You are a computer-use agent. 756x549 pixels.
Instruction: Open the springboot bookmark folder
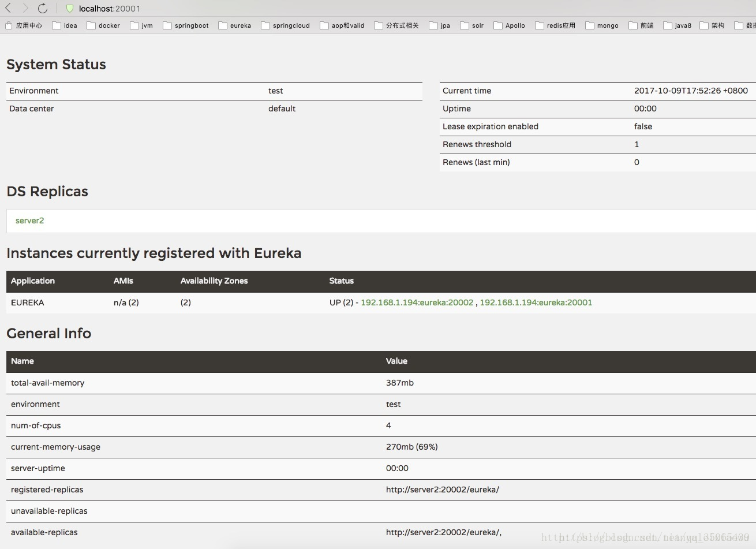[x=186, y=25]
